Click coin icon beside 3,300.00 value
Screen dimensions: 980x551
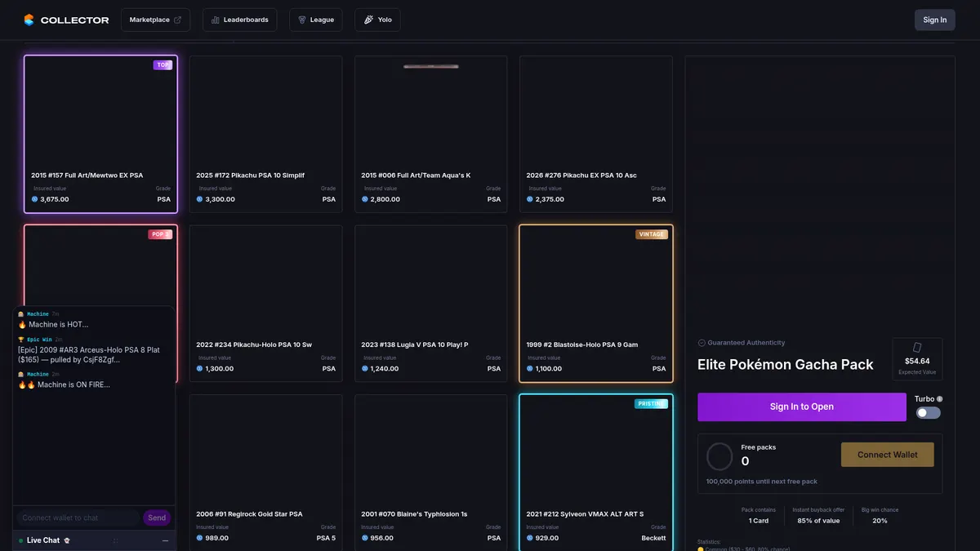tap(200, 199)
